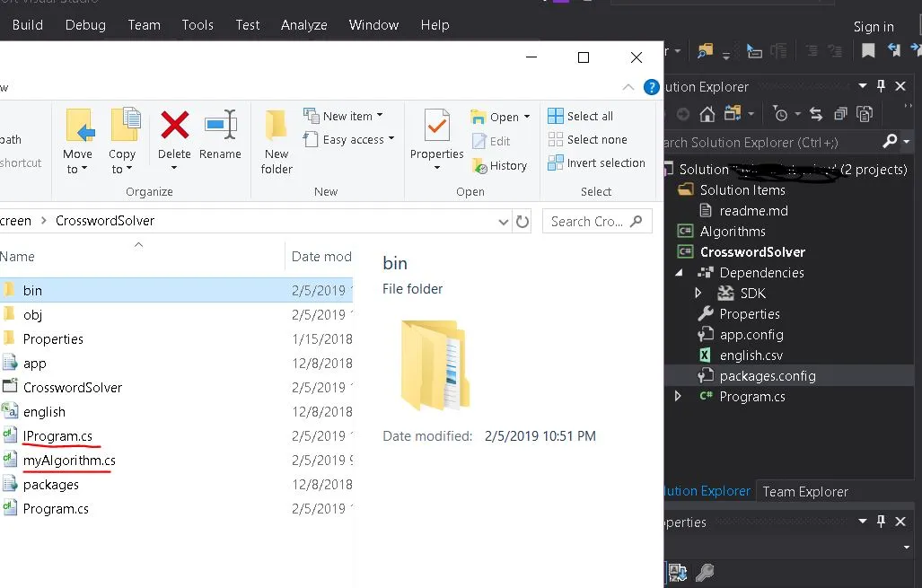
Task: Select the english file in file list
Action: pos(176,411)
